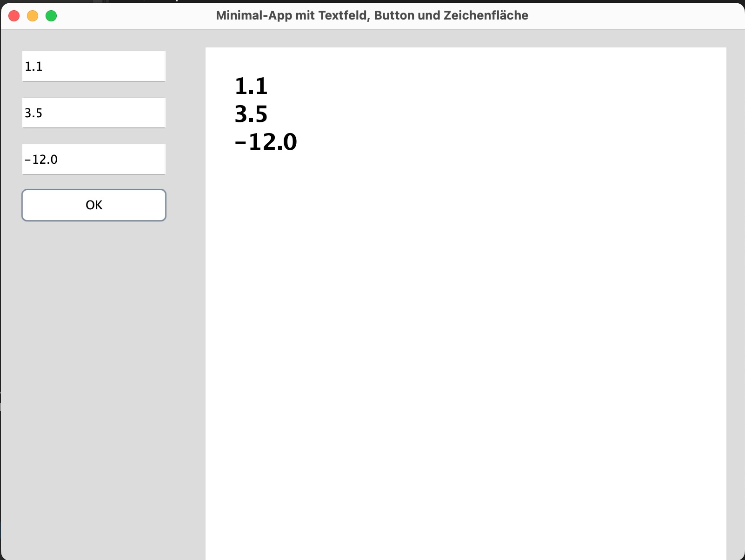Image resolution: width=745 pixels, height=560 pixels.
Task: Place cursor on the '-12.0' text in the third field
Action: click(x=41, y=160)
